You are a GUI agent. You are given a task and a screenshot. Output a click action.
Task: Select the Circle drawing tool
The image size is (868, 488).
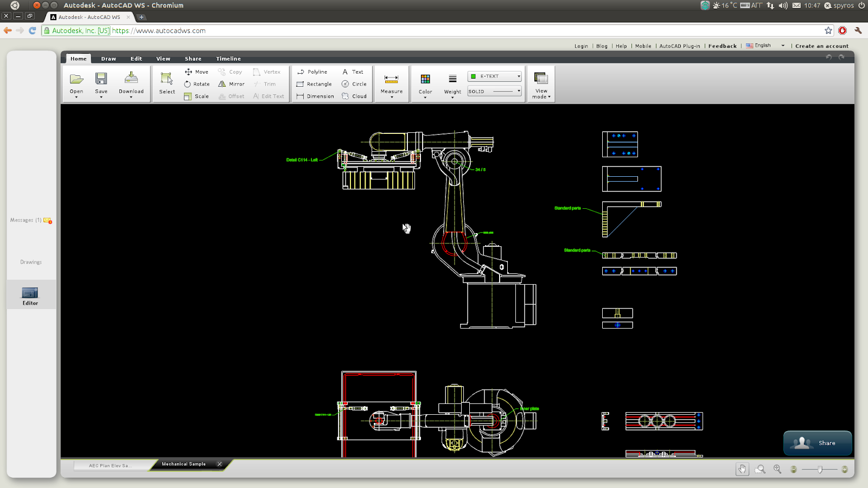tap(354, 84)
